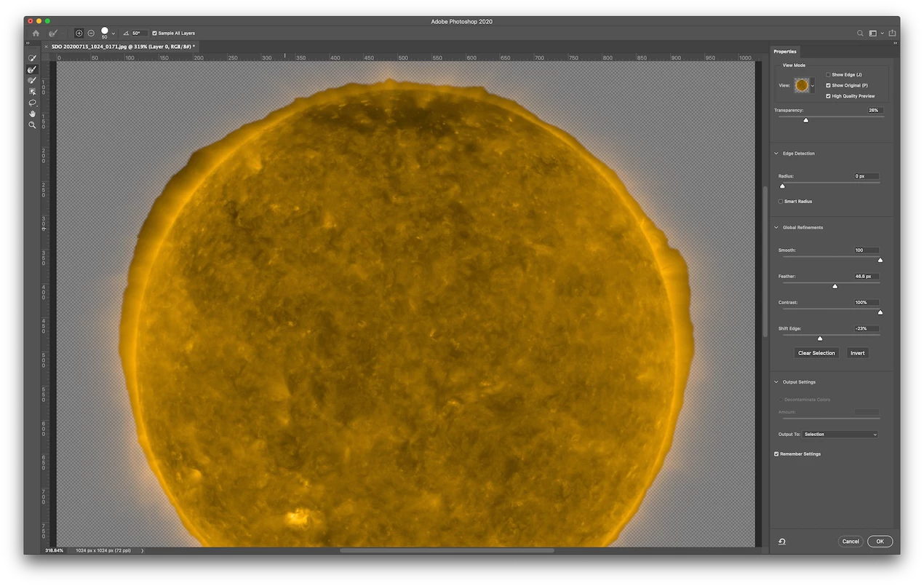Adjust the Shift Edge slider handle
Viewport: 924px width, 586px height.
(x=820, y=338)
